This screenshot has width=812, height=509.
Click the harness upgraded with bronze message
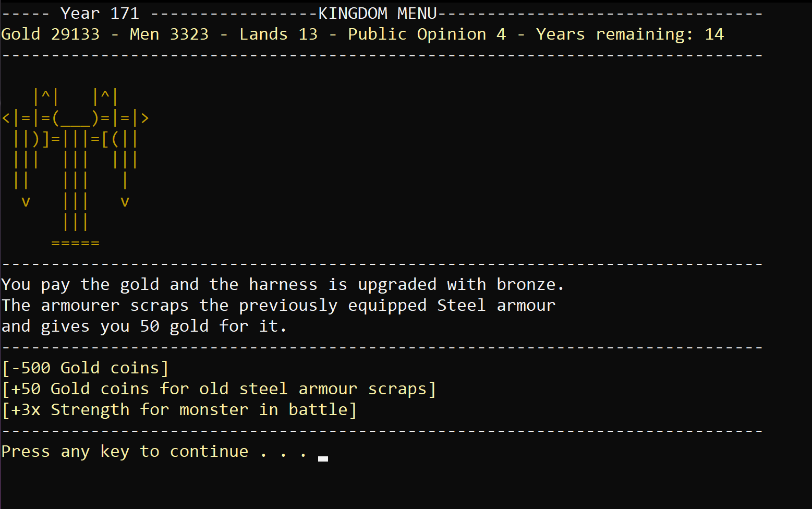[283, 284]
